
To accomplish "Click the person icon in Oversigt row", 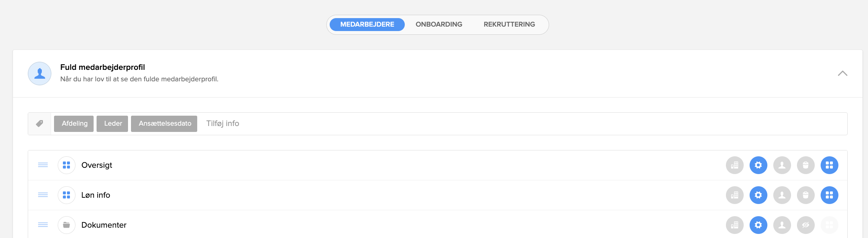I will 782,165.
